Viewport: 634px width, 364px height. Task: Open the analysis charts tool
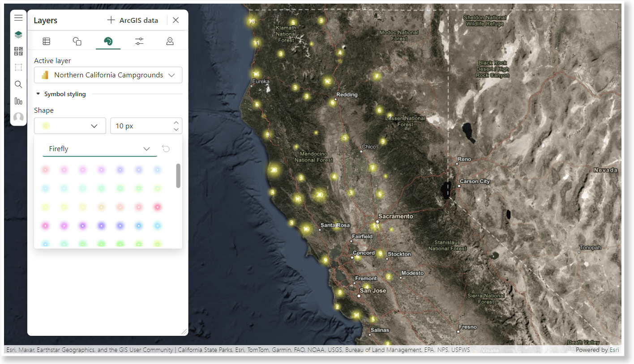pyautogui.click(x=18, y=101)
